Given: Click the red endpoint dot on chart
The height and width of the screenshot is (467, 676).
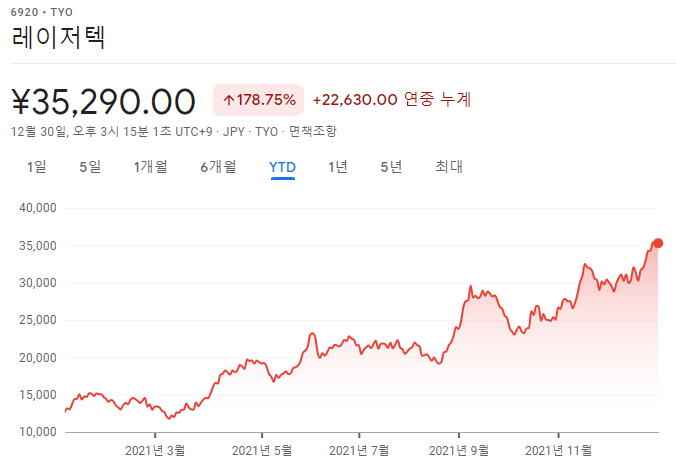Looking at the screenshot, I should [x=657, y=243].
